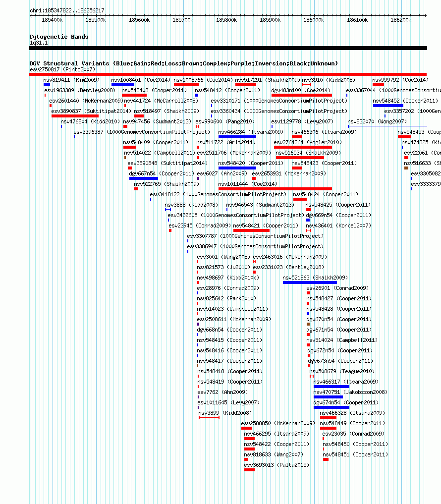Select esv2653931 (McKernan2009) label

[x=289, y=173]
